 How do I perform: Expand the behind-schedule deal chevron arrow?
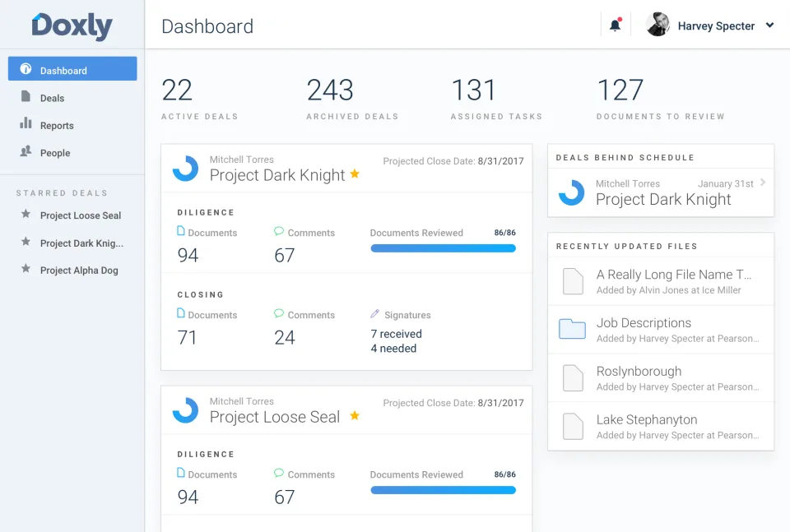tap(763, 183)
